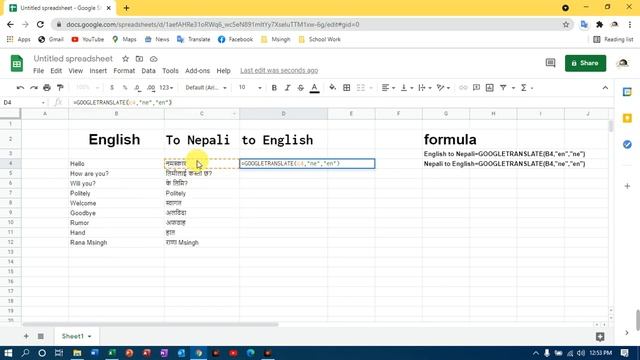Viewport: 640px width, 360px height.
Task: Open the Data menu
Action: tap(148, 71)
